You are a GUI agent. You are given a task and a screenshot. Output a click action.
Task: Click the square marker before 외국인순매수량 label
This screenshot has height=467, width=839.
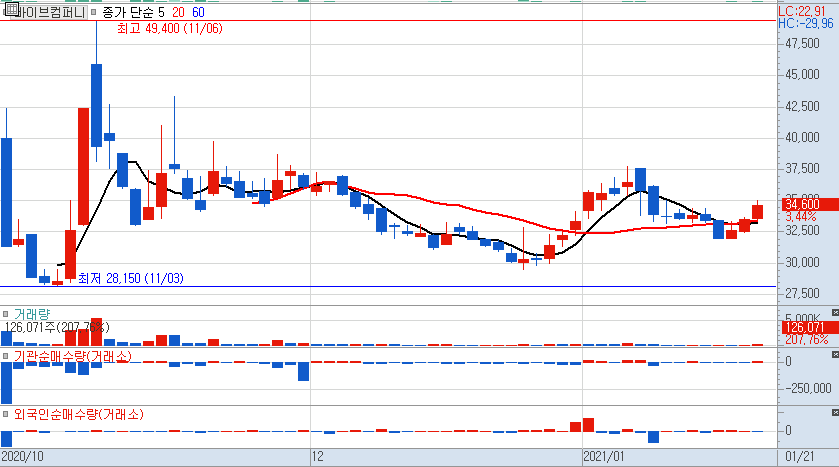point(5,414)
